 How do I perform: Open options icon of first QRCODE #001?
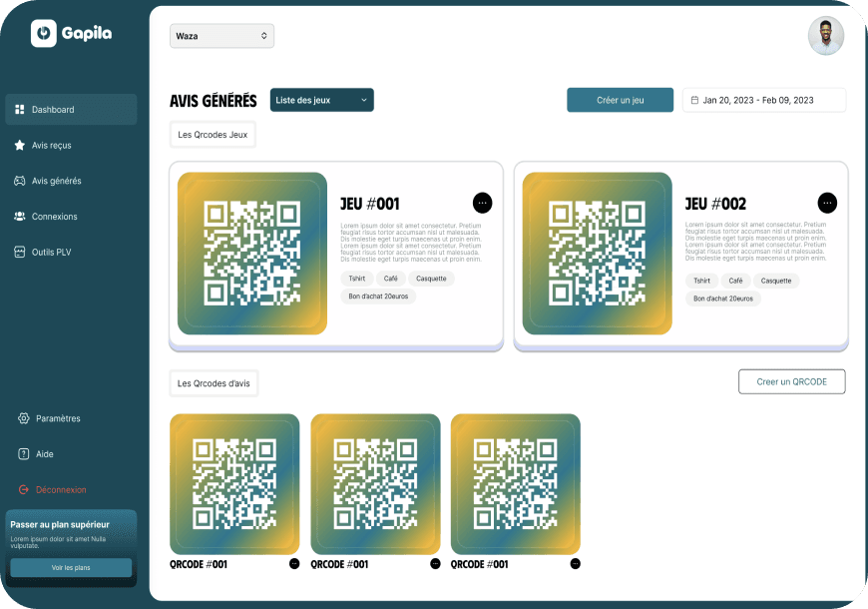[294, 564]
